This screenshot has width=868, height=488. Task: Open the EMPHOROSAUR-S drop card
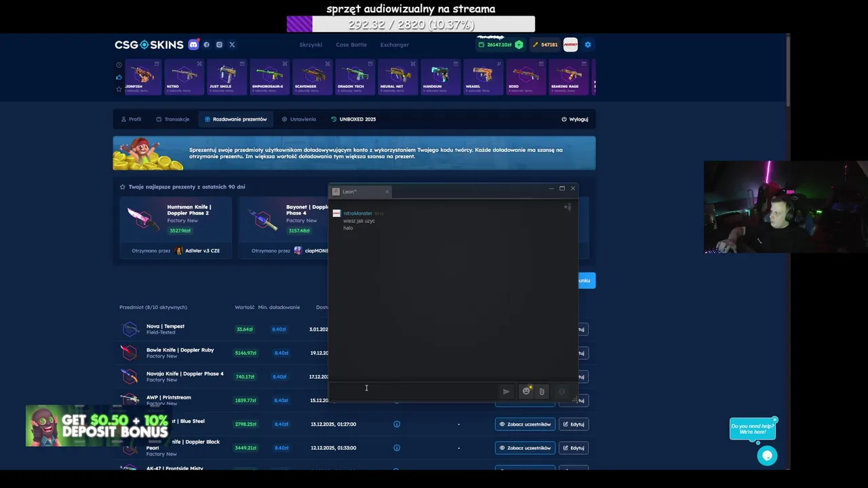pyautogui.click(x=269, y=77)
